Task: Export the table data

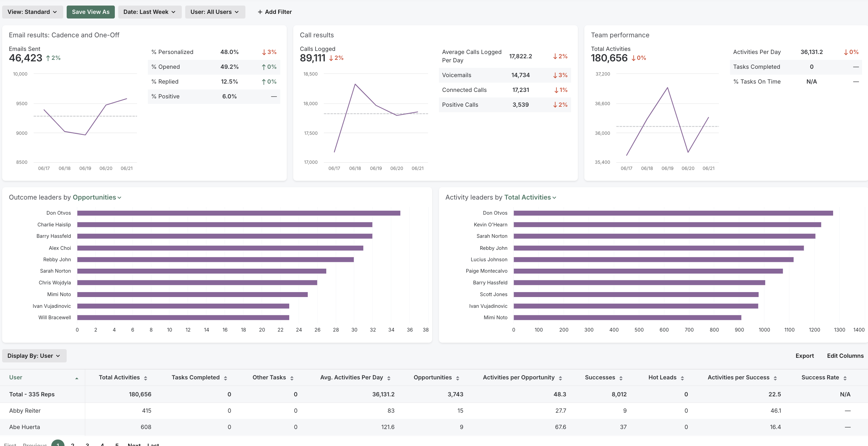Action: (x=805, y=355)
